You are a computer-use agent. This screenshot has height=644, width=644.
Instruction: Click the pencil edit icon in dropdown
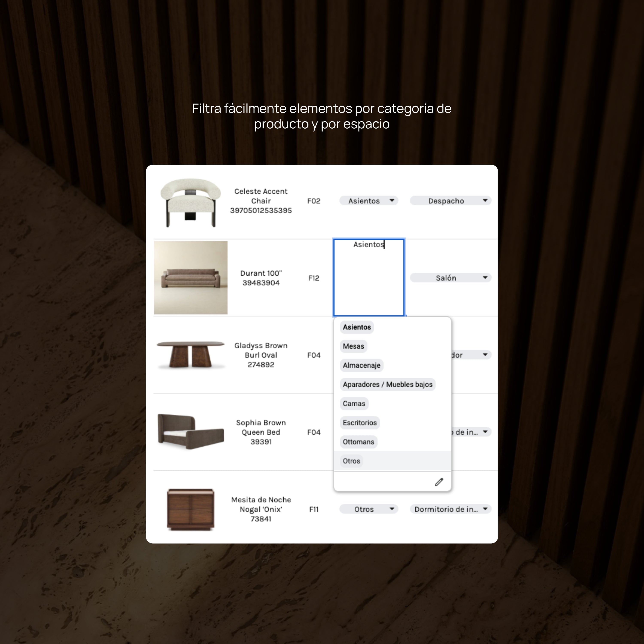[439, 482]
